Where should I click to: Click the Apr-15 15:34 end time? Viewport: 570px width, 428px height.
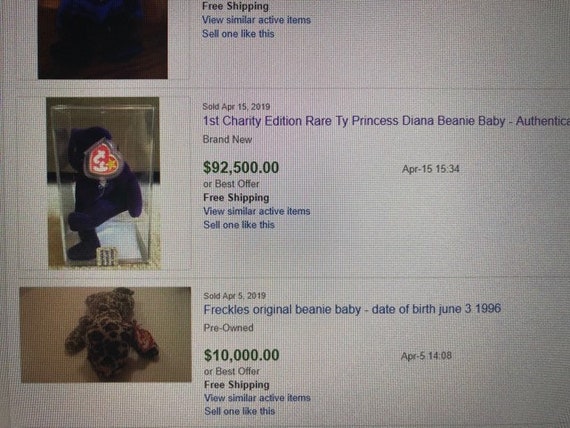431,169
